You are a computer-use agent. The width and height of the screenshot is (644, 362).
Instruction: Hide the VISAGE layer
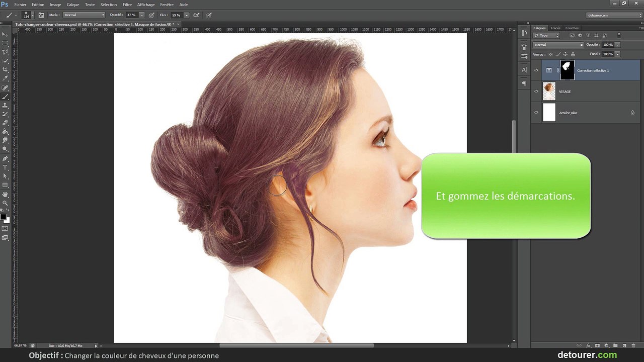536,92
